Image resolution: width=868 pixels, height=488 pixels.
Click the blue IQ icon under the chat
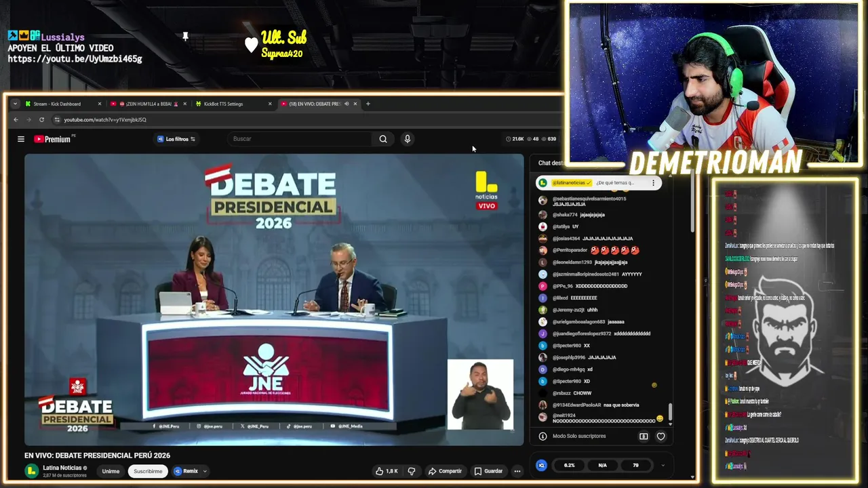click(x=541, y=465)
